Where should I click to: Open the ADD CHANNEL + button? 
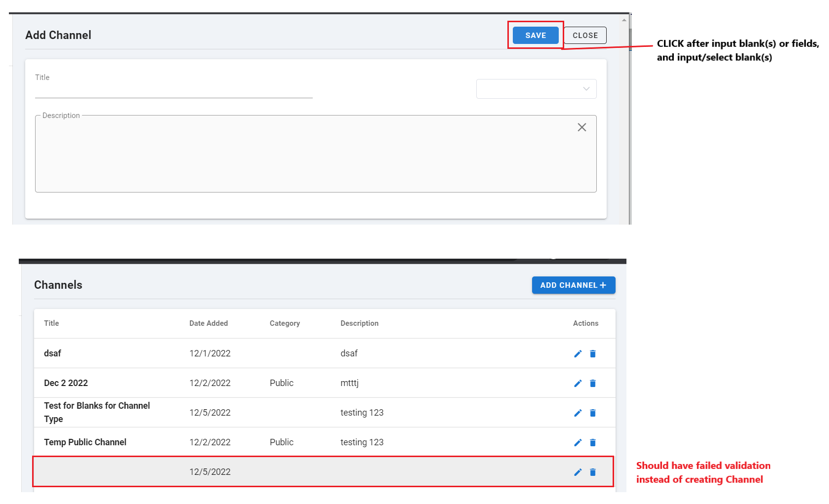pos(573,285)
